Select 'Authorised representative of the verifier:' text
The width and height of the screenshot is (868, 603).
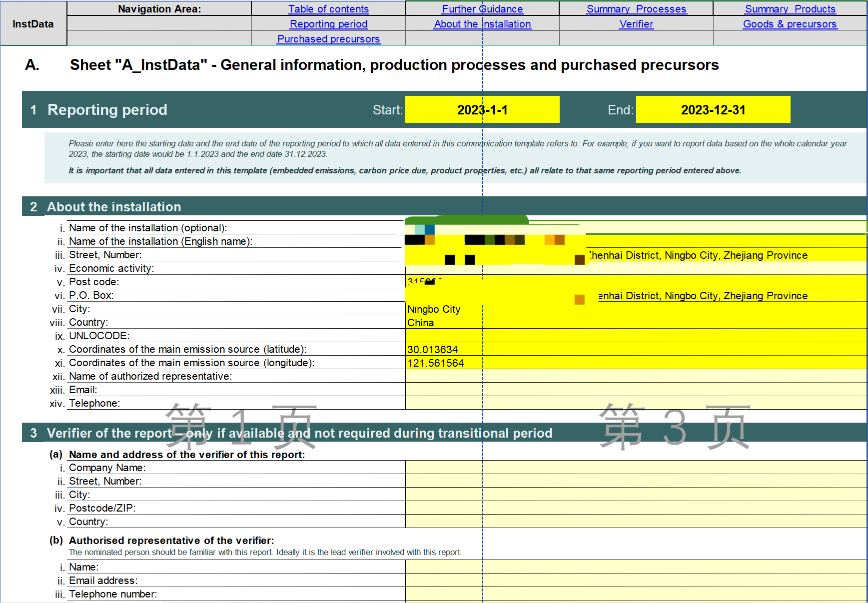(x=171, y=541)
